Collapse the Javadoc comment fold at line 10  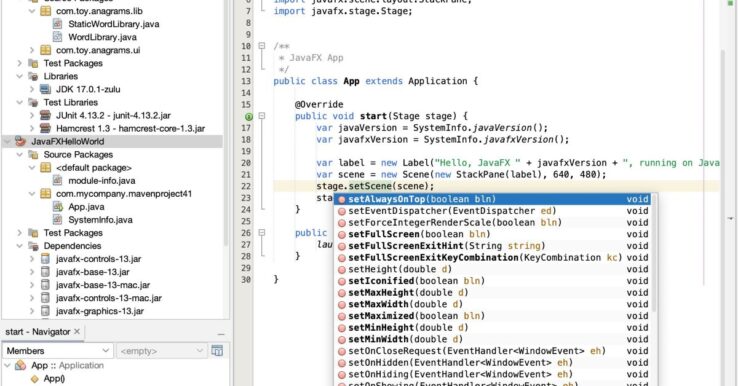[x=262, y=46]
